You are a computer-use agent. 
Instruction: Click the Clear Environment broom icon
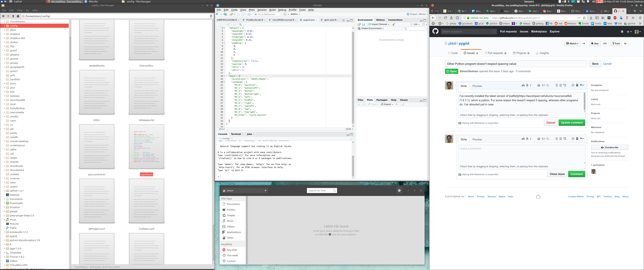[x=394, y=24]
